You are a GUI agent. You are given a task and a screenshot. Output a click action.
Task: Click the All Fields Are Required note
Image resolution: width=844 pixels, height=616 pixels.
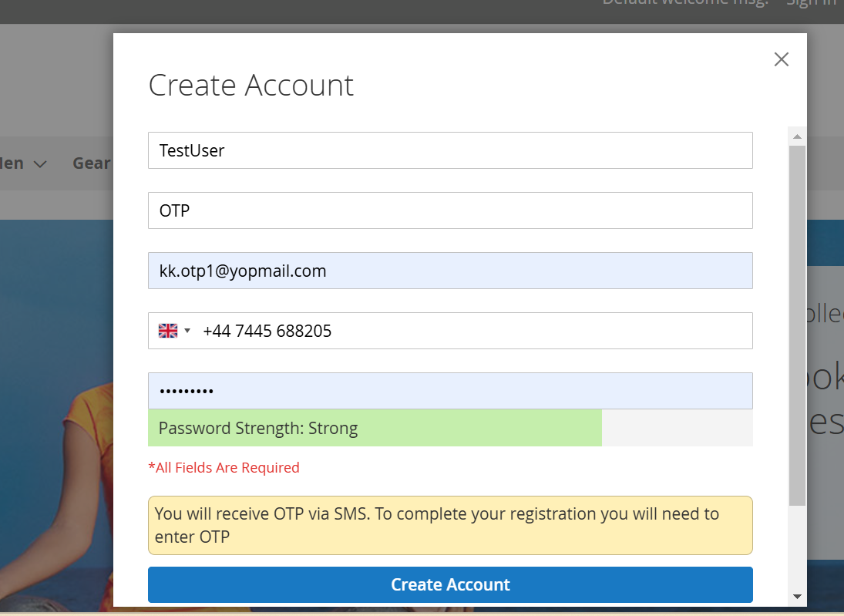[x=224, y=467]
